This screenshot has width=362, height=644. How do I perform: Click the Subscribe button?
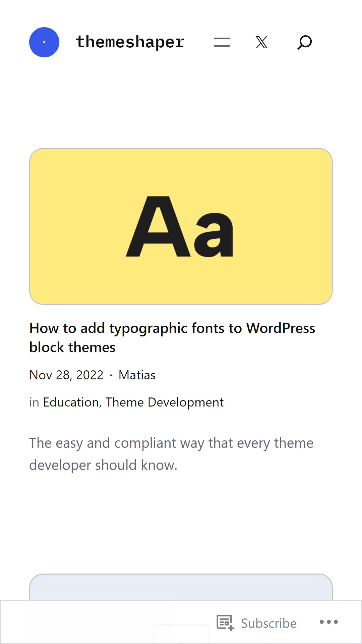tap(257, 623)
